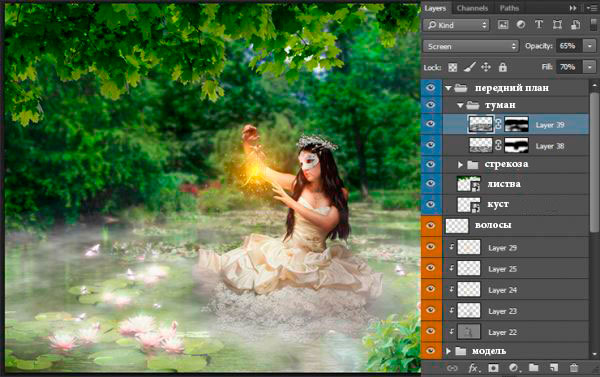The height and width of the screenshot is (377, 600).
Task: Select Layer 39 mask thumbnail
Action: pos(517,124)
